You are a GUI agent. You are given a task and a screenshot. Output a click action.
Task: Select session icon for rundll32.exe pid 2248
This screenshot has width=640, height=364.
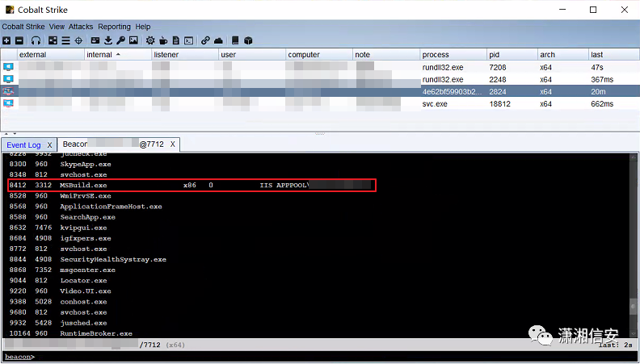coord(8,79)
